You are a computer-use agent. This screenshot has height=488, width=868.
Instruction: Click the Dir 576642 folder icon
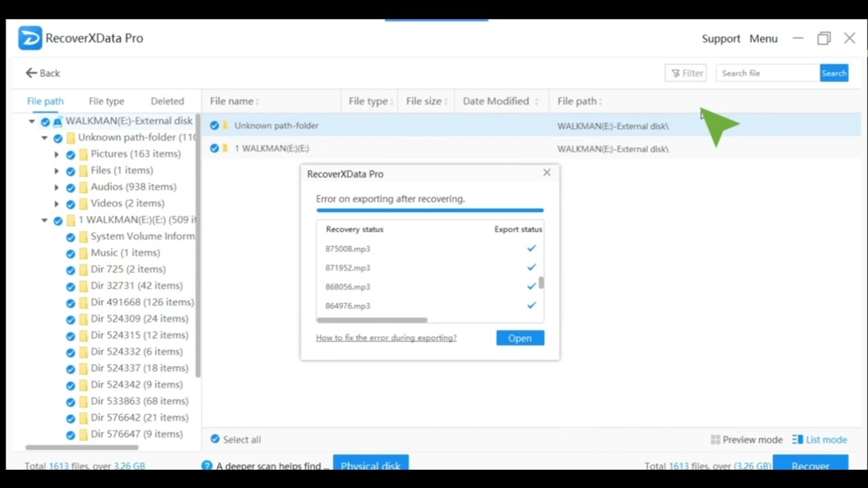click(83, 418)
